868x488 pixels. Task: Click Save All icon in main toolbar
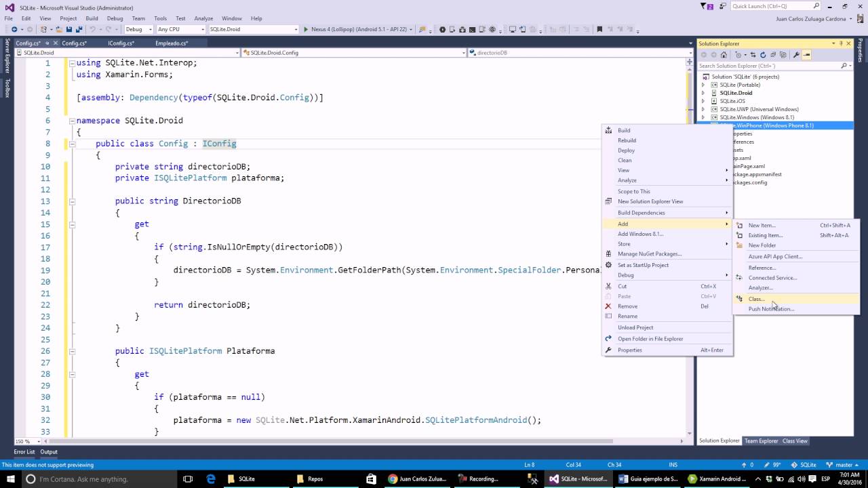(x=79, y=29)
